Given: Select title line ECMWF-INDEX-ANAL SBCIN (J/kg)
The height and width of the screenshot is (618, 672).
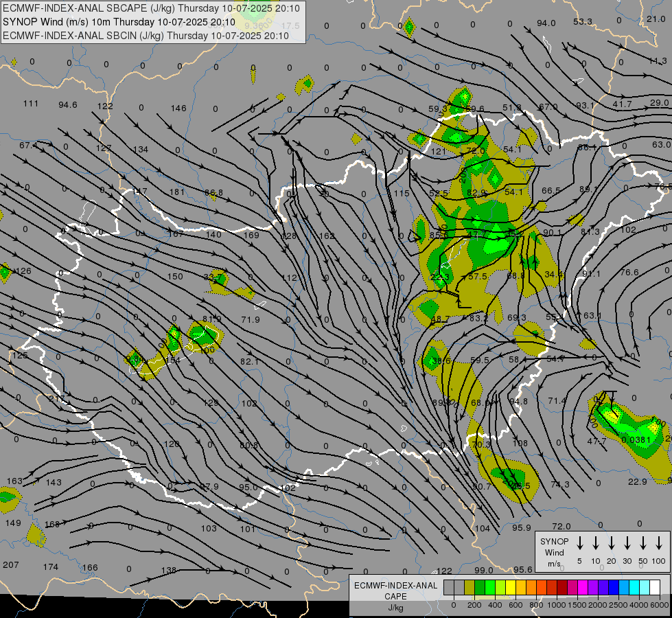Looking at the screenshot, I should [x=146, y=36].
